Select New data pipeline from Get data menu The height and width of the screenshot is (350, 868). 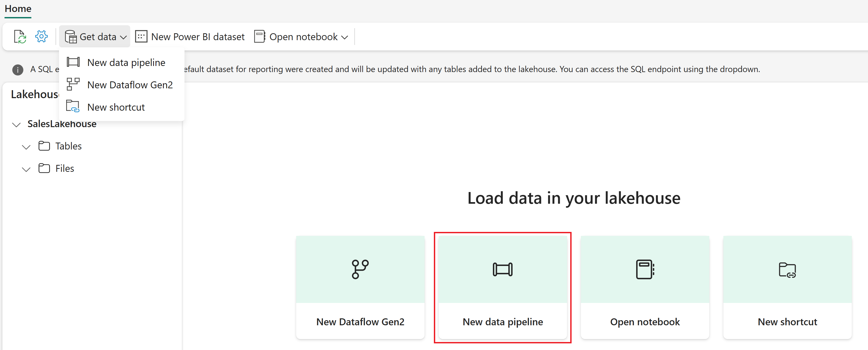[126, 62]
